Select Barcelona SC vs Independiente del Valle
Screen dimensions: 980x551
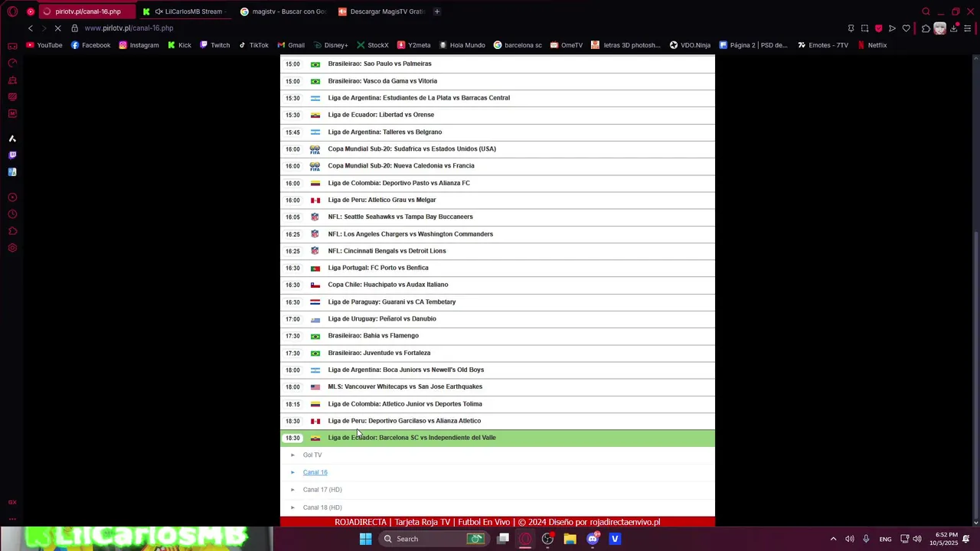point(498,438)
